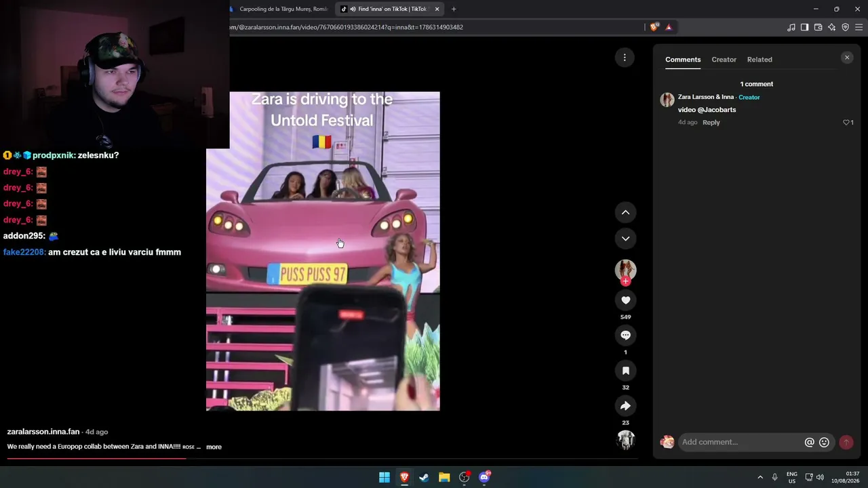Open the ENG US language switcher
Image resolution: width=868 pixels, height=488 pixels.
point(791,477)
